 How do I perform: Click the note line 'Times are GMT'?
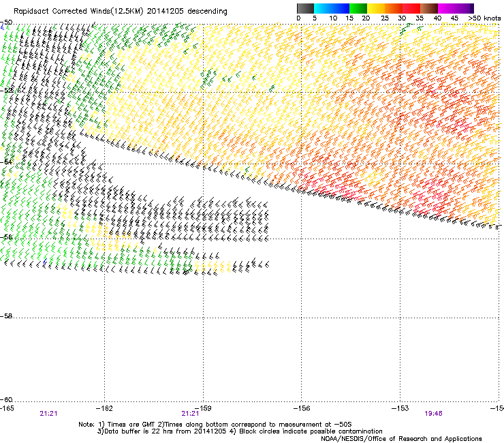[131, 425]
